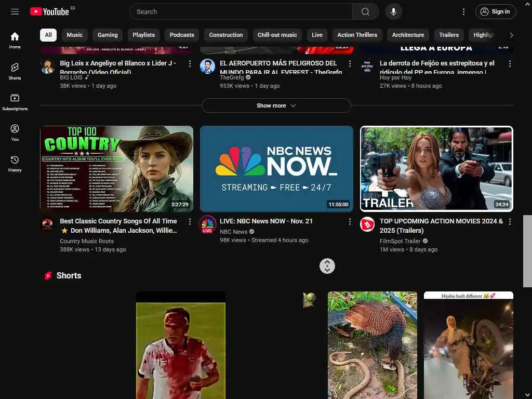Play the Top 100 Country thumbnail
This screenshot has width=532, height=399.
click(117, 169)
